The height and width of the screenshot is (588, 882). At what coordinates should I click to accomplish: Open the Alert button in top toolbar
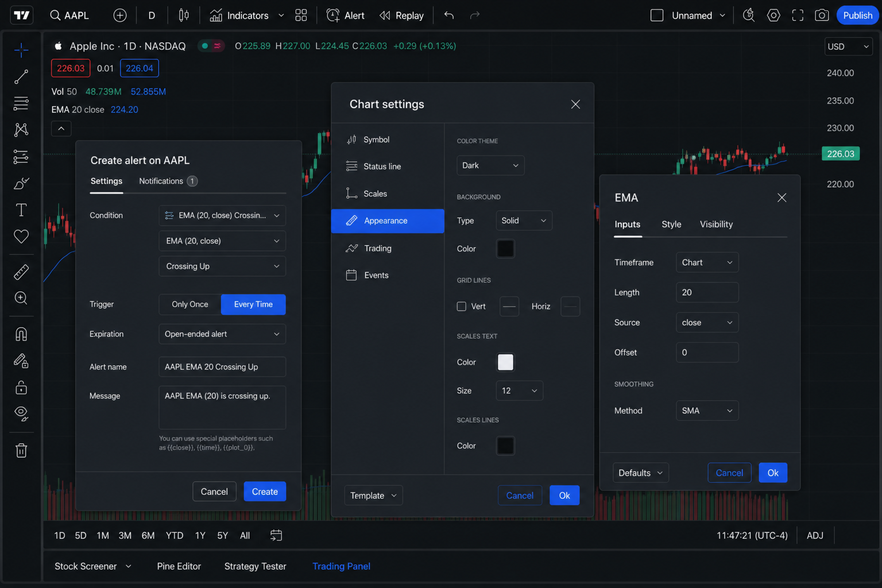[345, 16]
